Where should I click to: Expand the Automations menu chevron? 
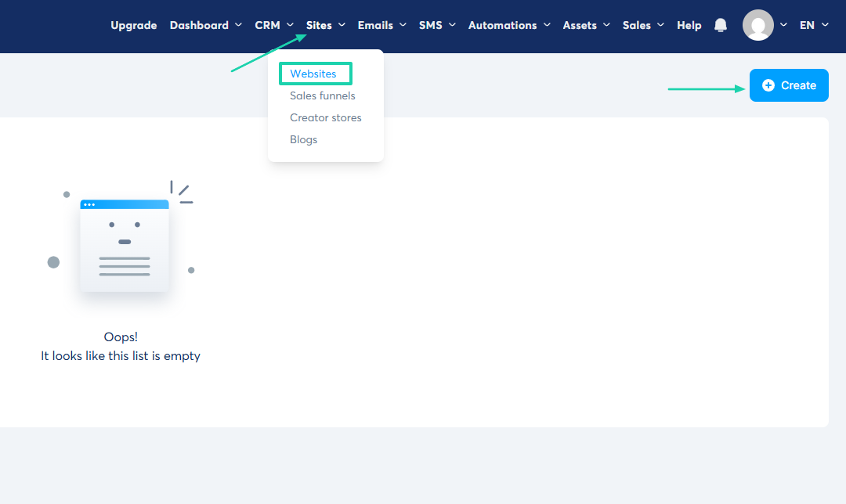(547, 25)
